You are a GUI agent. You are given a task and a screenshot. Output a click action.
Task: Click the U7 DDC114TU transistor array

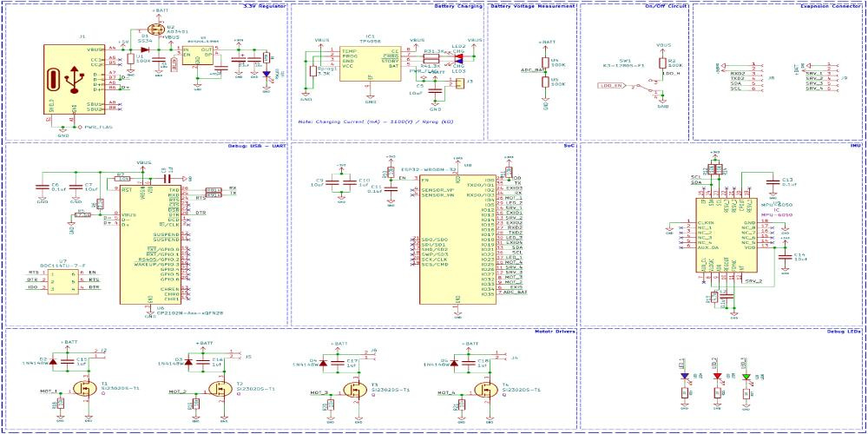(62, 280)
